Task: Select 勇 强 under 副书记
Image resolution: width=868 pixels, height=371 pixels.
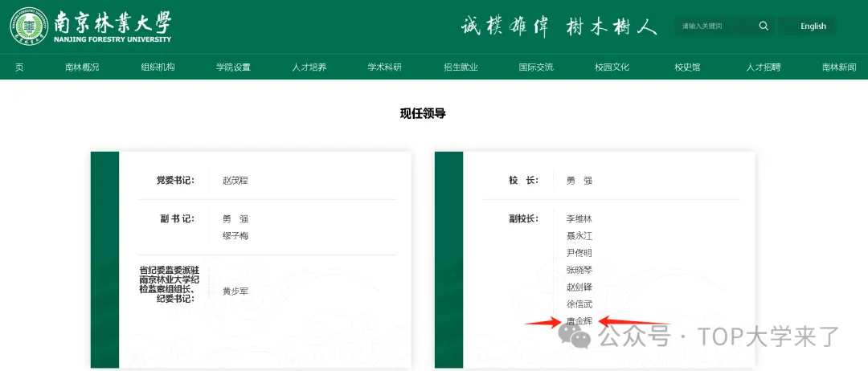Action: click(x=235, y=219)
